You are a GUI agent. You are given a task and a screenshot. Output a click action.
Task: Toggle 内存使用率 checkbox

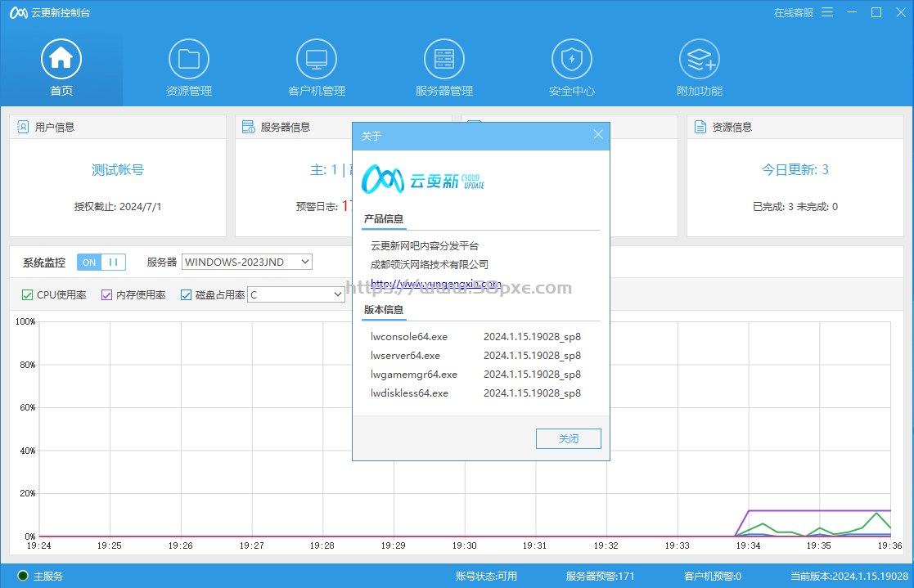pos(106,295)
